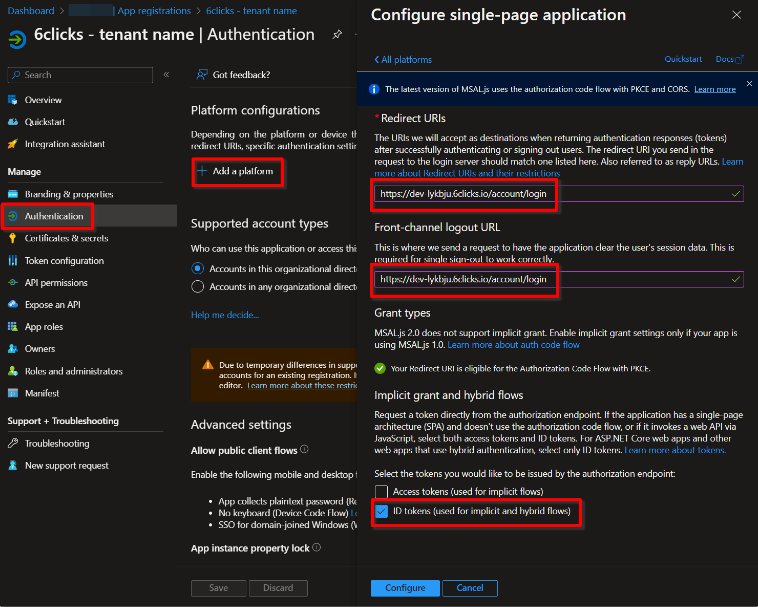Viewport: 758px width, 607px height.
Task: Click the Quickstart cloud icon in sidebar
Action: pyautogui.click(x=13, y=122)
